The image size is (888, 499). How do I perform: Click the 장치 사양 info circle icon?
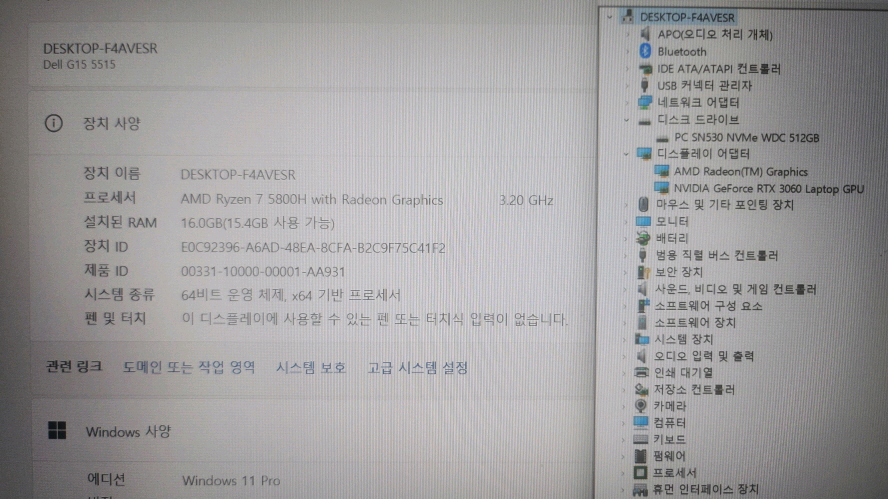click(x=53, y=123)
